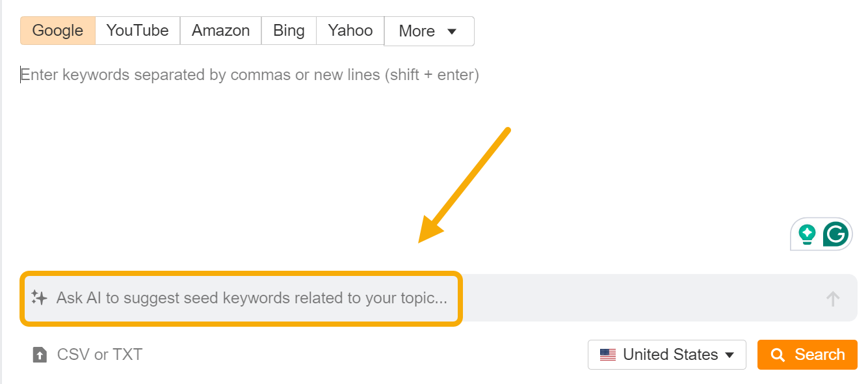The width and height of the screenshot is (868, 384).
Task: Open the green Grammarly G icon
Action: tap(835, 234)
